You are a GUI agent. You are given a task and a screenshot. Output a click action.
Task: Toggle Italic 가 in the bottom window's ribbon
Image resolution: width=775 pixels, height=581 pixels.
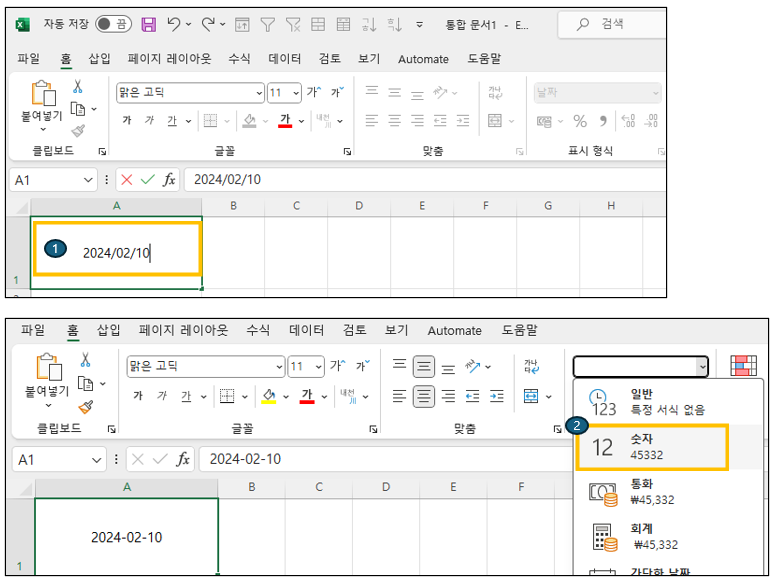pos(162,396)
